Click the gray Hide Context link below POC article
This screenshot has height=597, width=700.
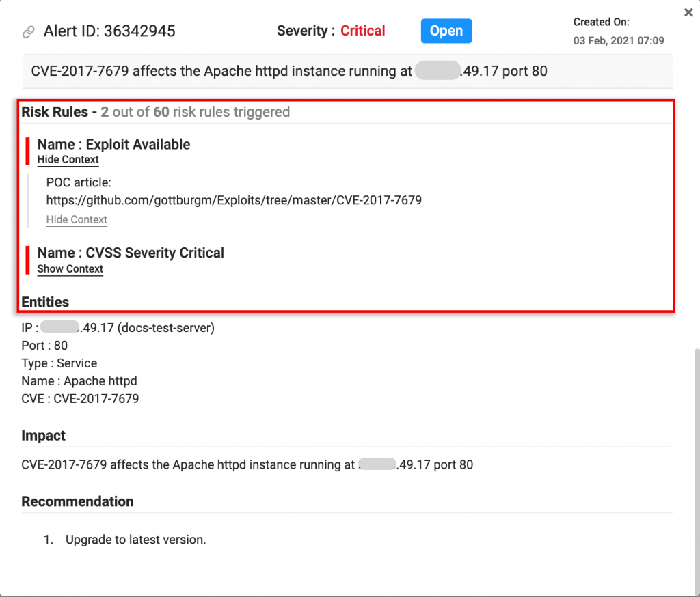(x=77, y=219)
